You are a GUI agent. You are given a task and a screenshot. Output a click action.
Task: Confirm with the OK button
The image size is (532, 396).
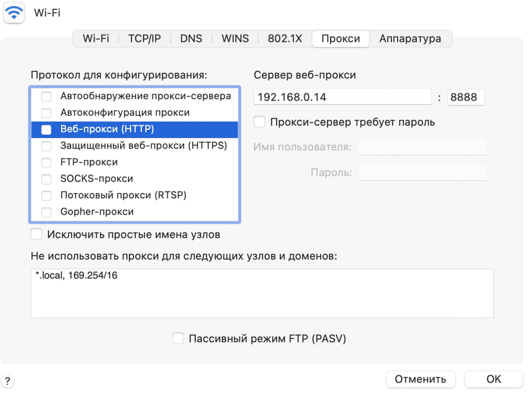click(x=493, y=379)
